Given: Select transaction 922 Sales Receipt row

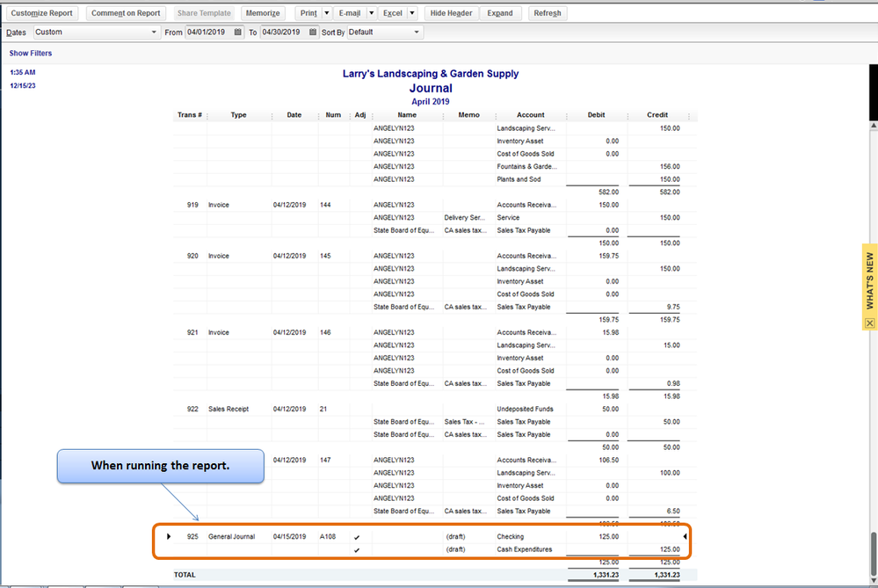Looking at the screenshot, I should click(x=435, y=410).
